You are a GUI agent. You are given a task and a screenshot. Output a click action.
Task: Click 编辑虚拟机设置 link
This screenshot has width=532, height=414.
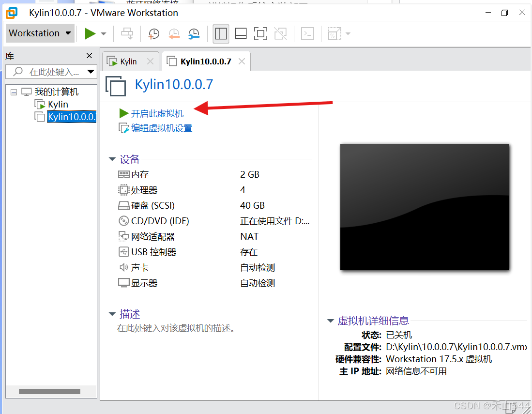pyautogui.click(x=162, y=128)
